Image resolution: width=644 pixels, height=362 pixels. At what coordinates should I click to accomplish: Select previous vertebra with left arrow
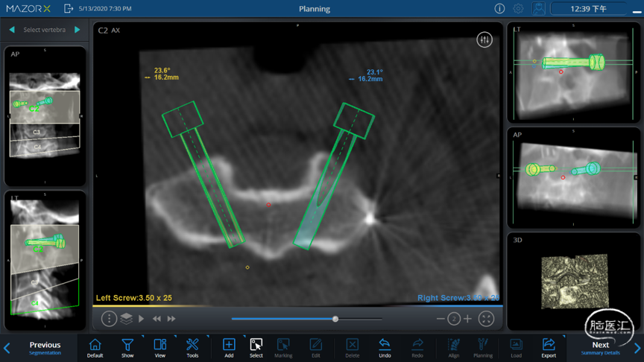click(x=12, y=30)
